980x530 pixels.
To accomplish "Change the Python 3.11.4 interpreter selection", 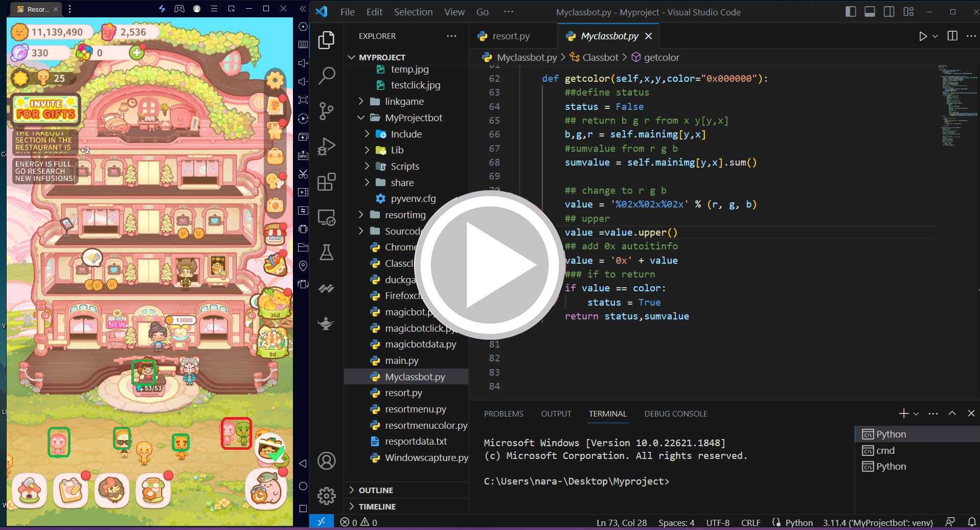I will point(877,522).
